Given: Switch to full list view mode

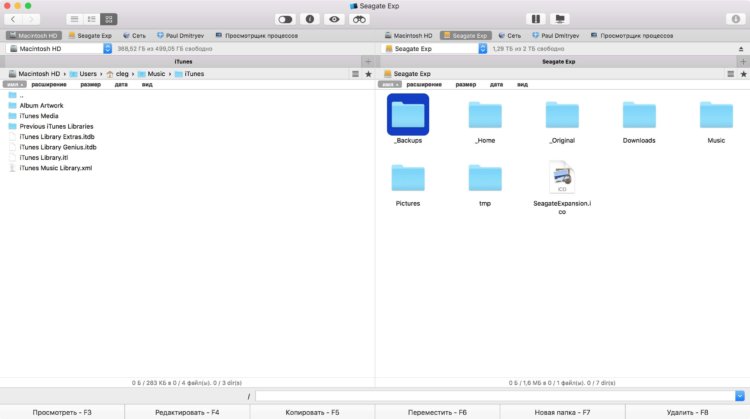Looking at the screenshot, I should point(74,19).
